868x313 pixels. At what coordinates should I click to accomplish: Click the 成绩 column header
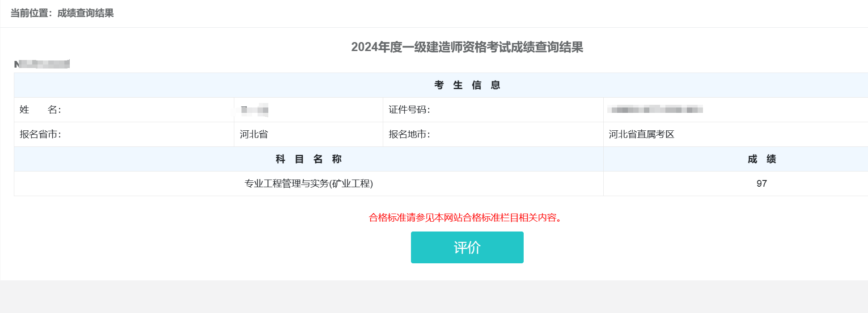pyautogui.click(x=762, y=159)
